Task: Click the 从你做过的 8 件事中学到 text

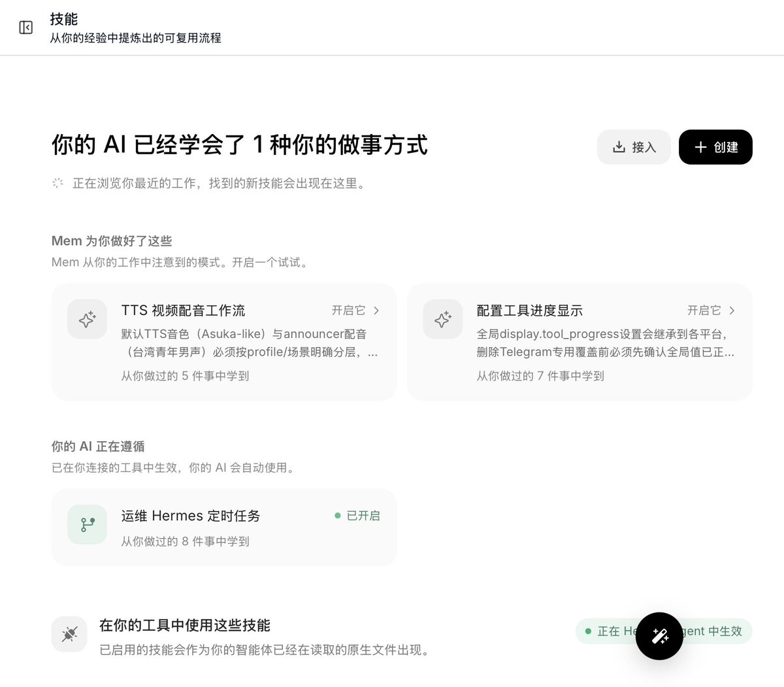Action: (x=185, y=541)
